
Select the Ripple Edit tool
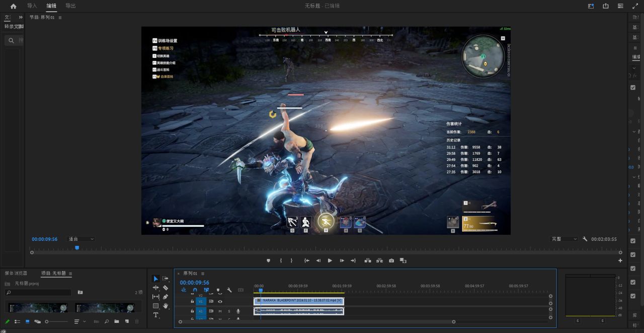tap(155, 288)
